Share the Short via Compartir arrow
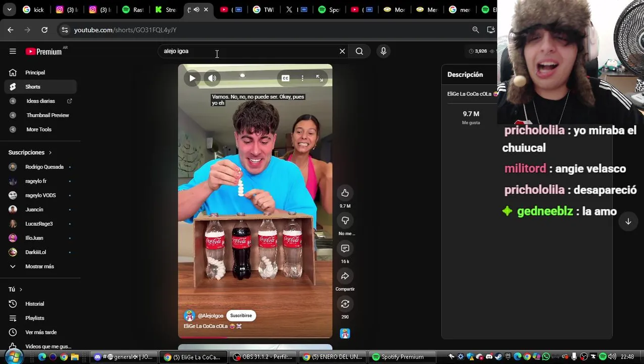 tap(345, 276)
